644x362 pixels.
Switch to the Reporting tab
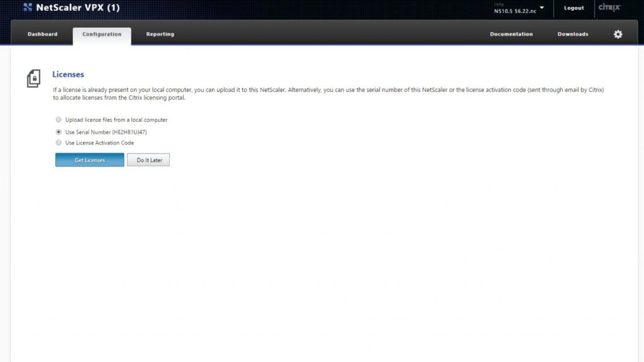pos(160,34)
